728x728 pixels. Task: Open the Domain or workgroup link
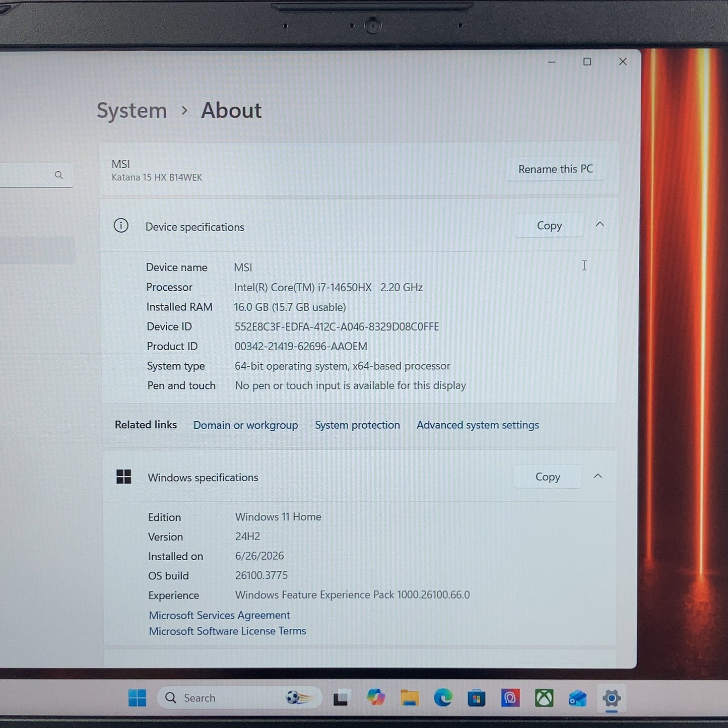tap(246, 425)
